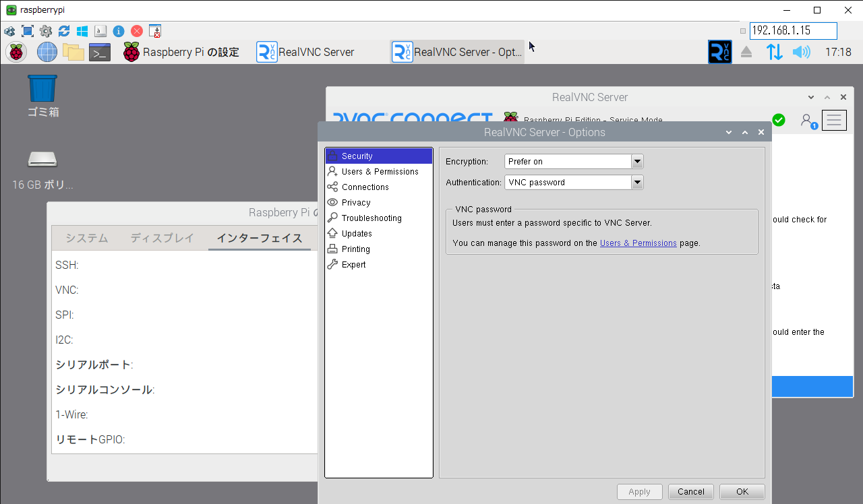Viewport: 863px width, 504px height.
Task: Open hamburger menu in RealVNC Server window
Action: 834,121
